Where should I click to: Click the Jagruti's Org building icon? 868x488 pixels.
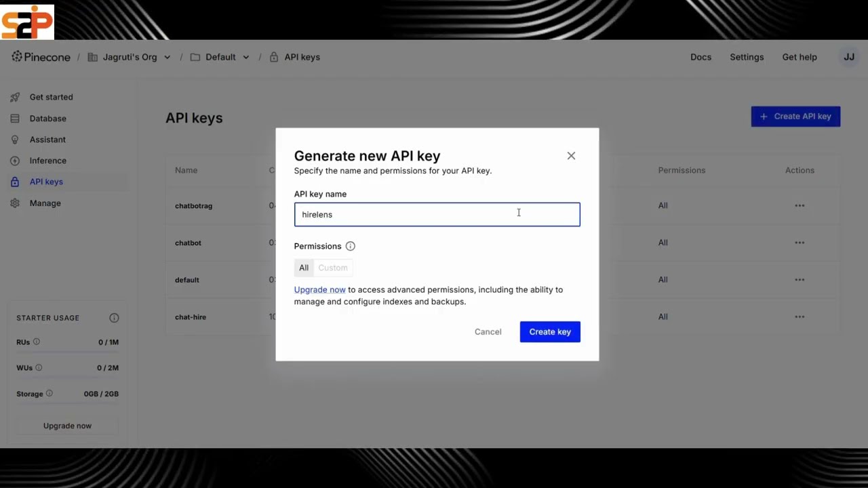point(93,57)
